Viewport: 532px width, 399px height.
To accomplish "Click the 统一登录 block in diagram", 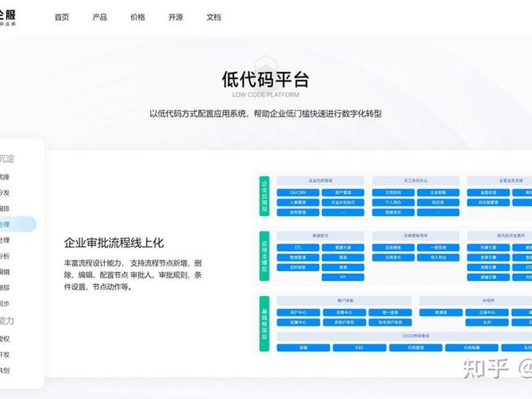I will [390, 313].
